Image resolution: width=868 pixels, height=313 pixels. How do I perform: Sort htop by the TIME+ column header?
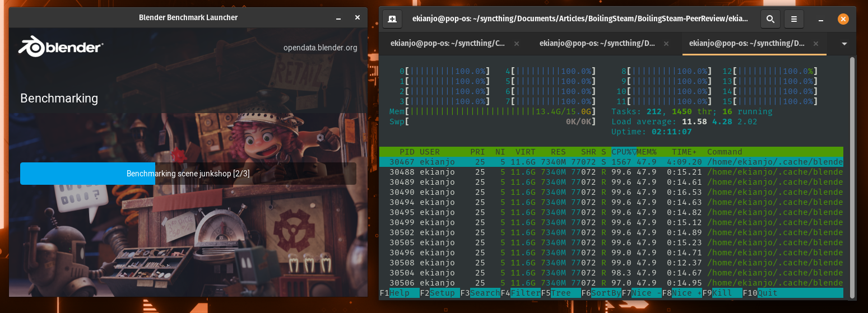pyautogui.click(x=684, y=152)
